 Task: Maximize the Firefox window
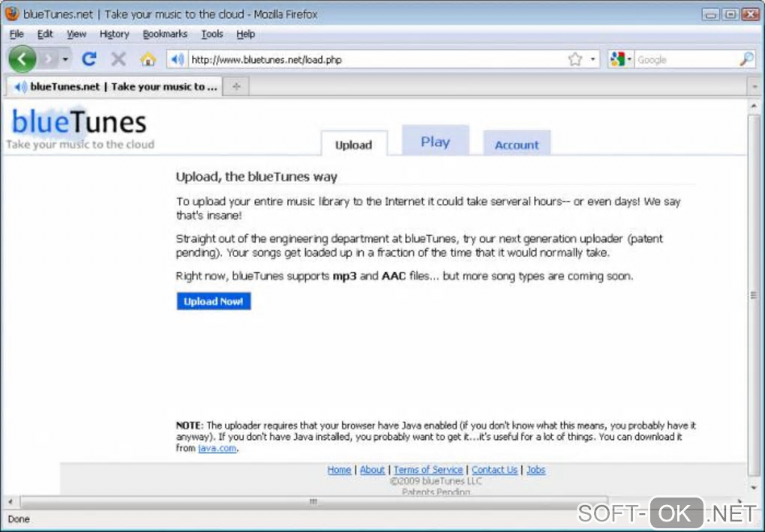[x=730, y=14]
